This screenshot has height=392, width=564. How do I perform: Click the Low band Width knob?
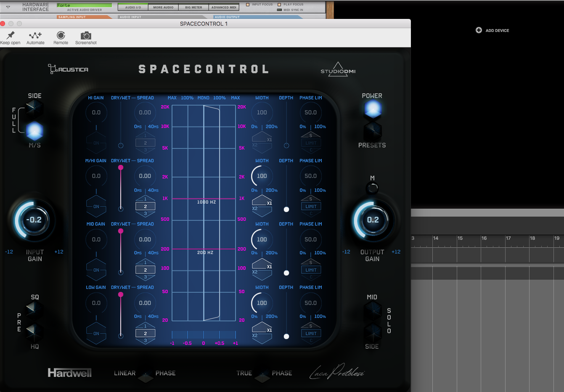click(262, 303)
